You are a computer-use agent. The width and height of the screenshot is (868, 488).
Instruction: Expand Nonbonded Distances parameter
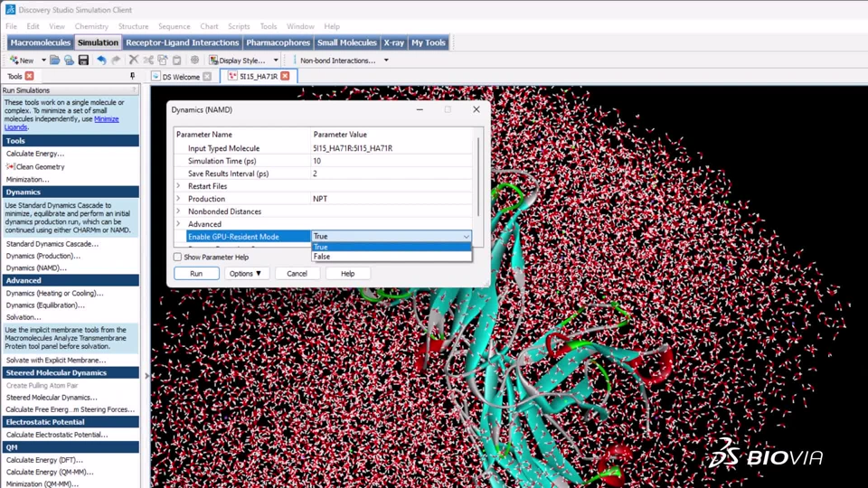[178, 211]
